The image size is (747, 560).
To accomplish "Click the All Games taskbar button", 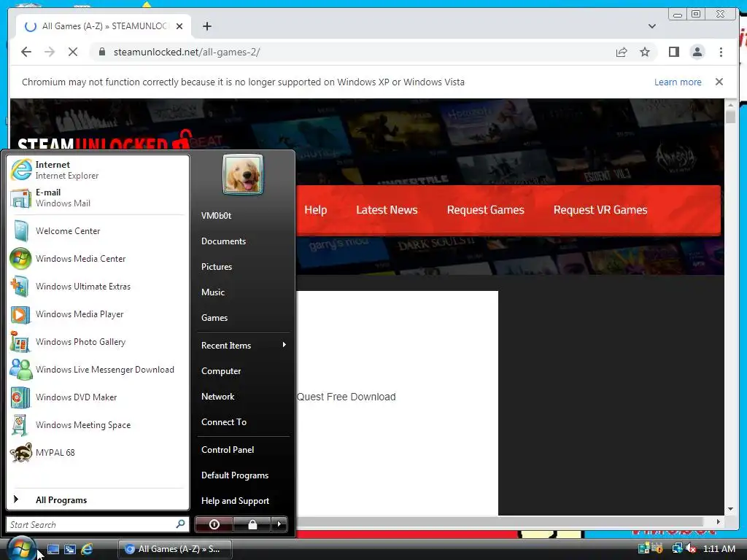I will (175, 549).
